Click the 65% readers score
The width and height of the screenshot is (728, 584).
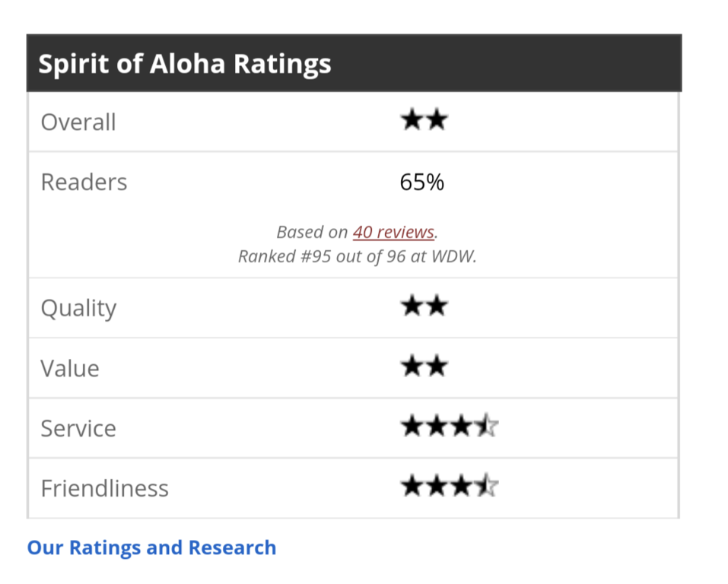pos(421,182)
